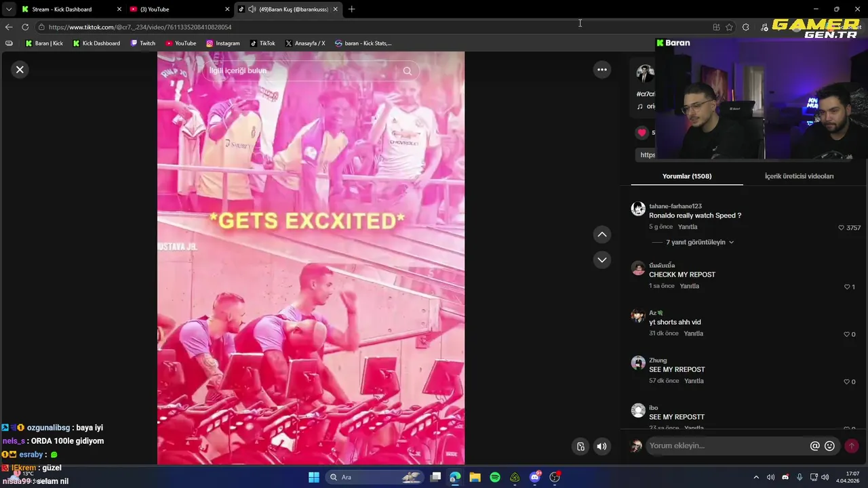Open the 'Kick Dashboard' bookmark
Image resolution: width=868 pixels, height=488 pixels.
(96, 43)
